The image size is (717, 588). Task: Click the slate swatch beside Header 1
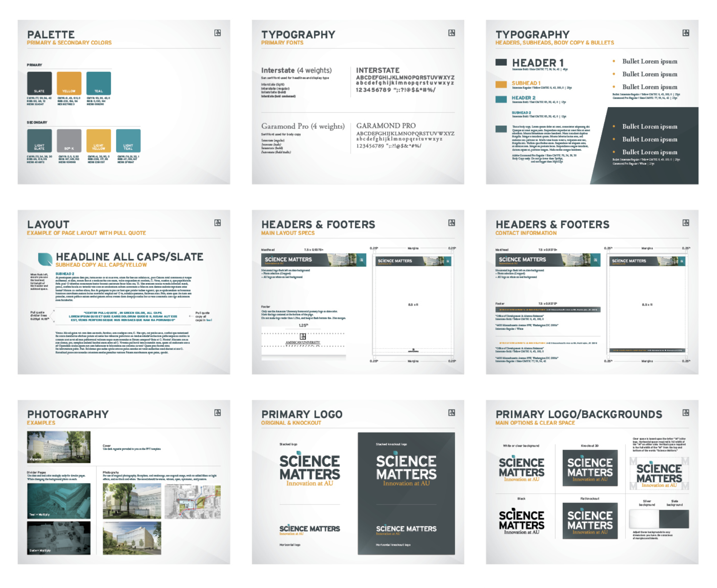click(501, 62)
